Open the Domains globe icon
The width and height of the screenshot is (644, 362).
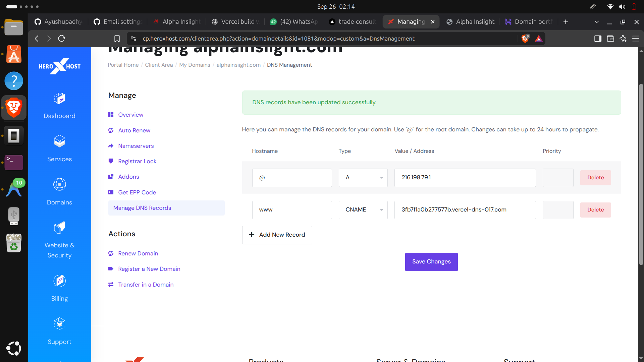click(x=59, y=184)
